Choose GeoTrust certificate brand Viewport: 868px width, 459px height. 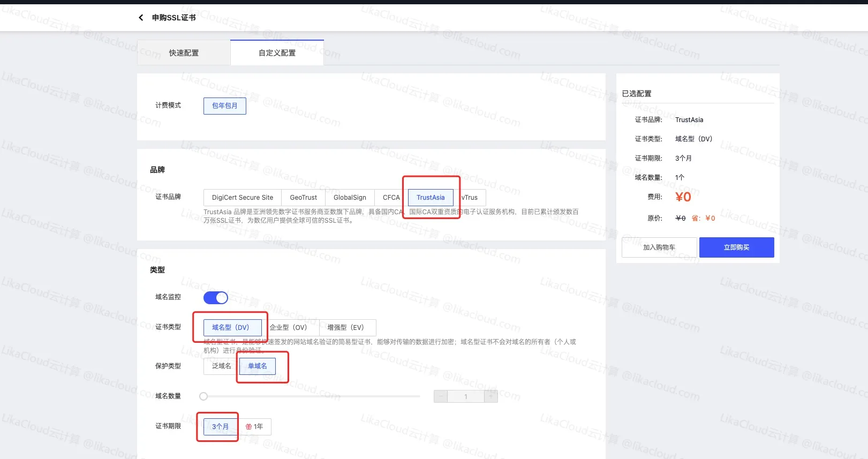(303, 198)
